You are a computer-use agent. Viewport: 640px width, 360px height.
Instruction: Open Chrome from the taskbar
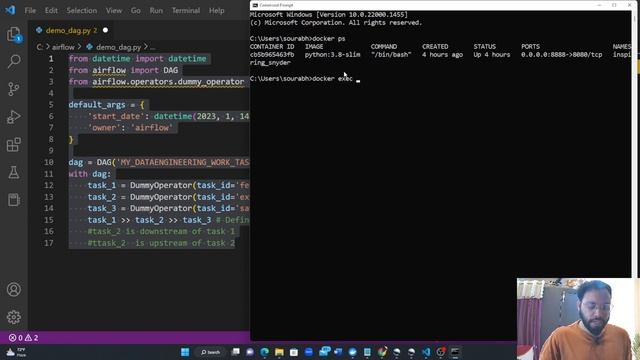pos(382,352)
